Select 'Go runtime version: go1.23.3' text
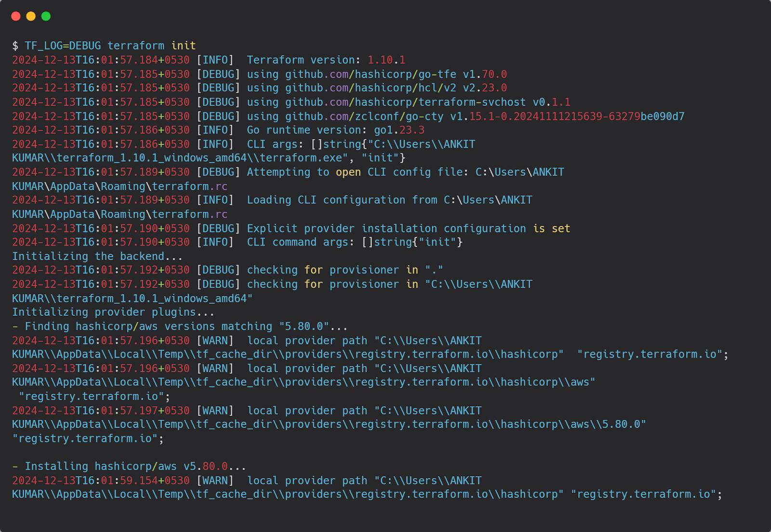The height and width of the screenshot is (532, 771). point(335,130)
